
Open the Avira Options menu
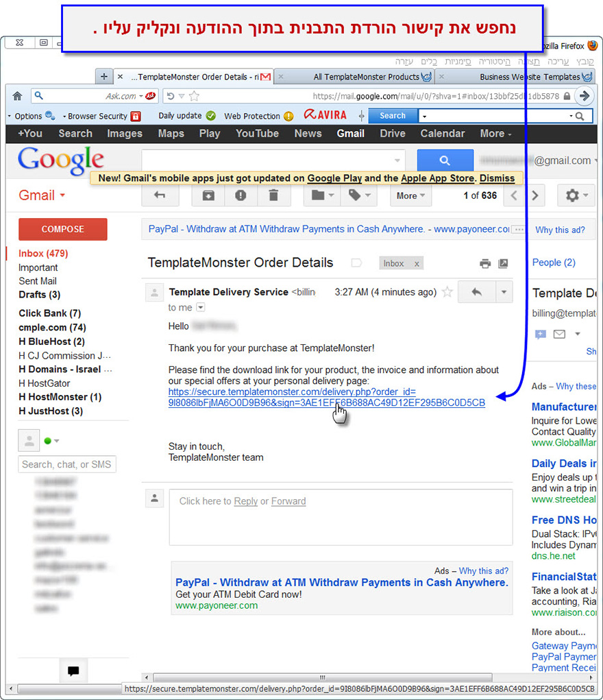pyautogui.click(x=32, y=116)
